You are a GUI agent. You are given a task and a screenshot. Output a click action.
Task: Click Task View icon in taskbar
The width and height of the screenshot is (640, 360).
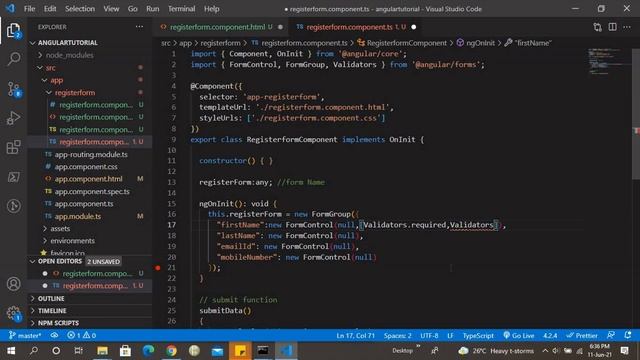pyautogui.click(x=79, y=351)
